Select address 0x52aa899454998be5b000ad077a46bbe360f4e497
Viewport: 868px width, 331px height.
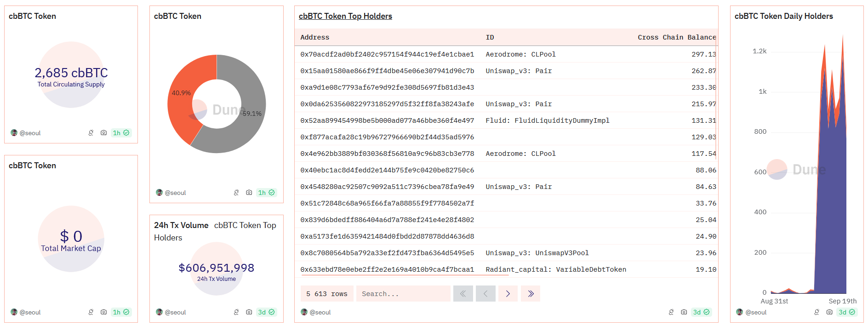[387, 120]
